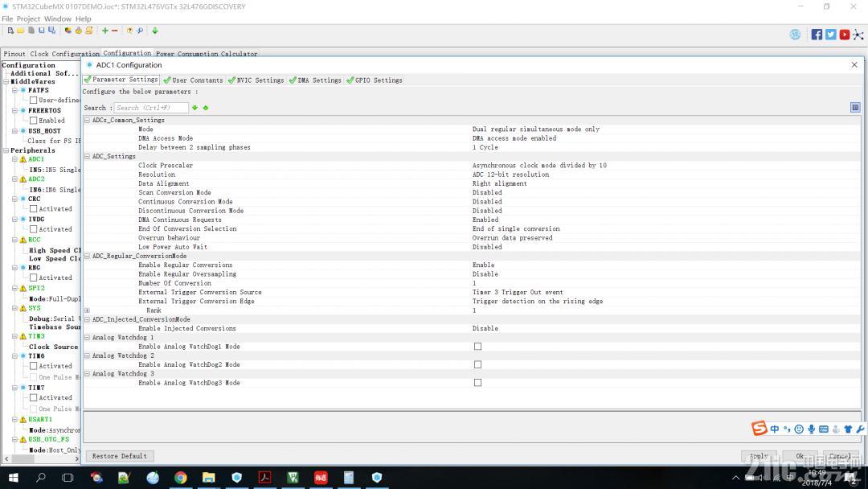868x489 pixels.
Task: Open the Sogou emoji face icon
Action: [x=799, y=429]
